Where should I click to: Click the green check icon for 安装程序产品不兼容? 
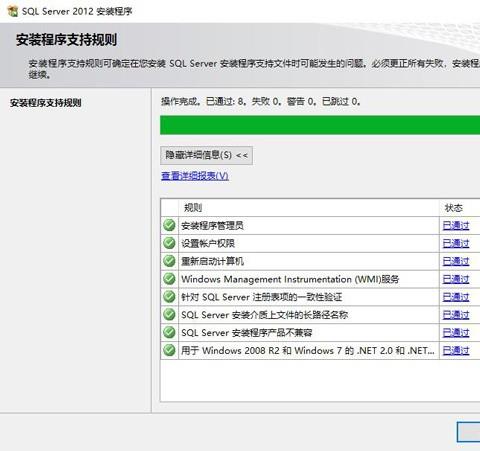169,332
